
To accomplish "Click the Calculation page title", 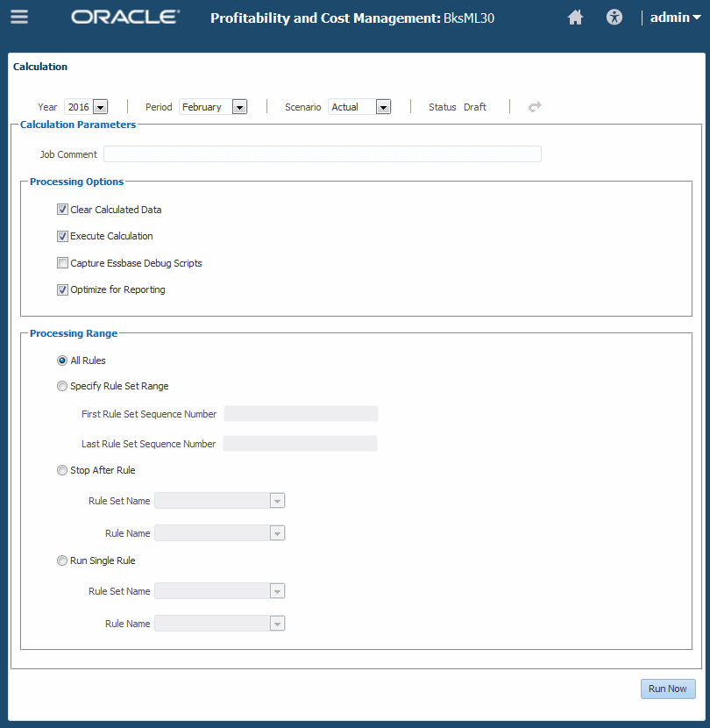I will (x=40, y=67).
